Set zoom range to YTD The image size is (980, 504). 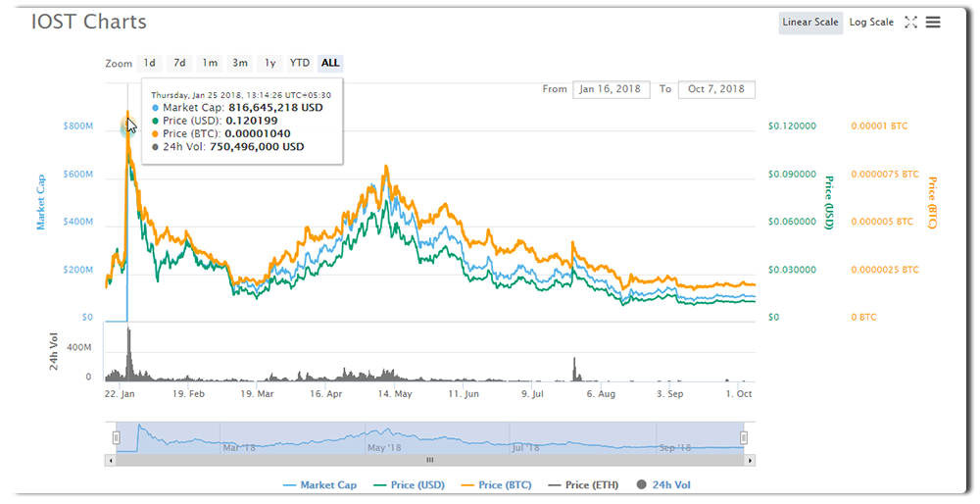[x=299, y=63]
